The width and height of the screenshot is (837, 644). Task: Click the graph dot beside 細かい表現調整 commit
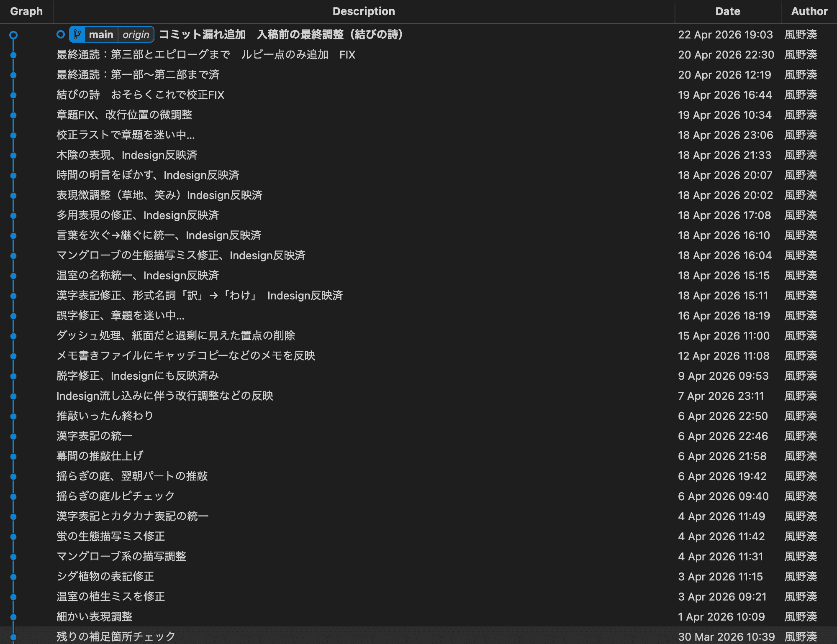click(x=14, y=616)
